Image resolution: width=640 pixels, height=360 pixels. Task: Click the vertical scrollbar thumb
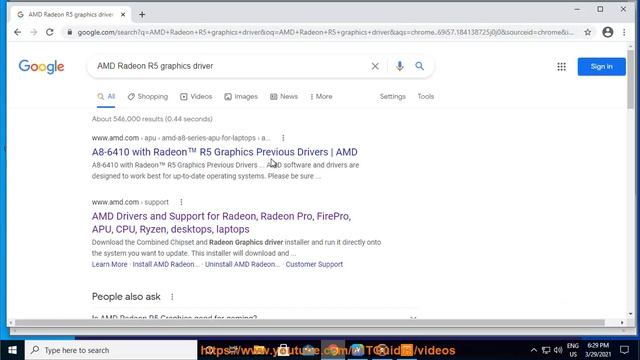(x=631, y=79)
